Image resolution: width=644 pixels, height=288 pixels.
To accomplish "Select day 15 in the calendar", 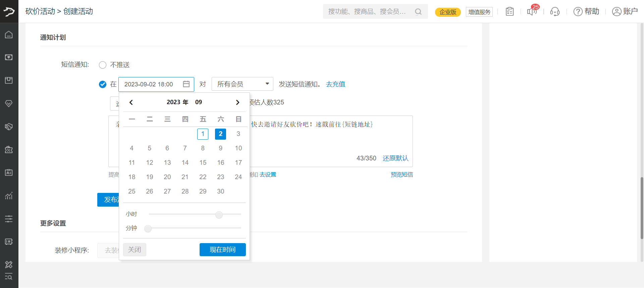I will pos(203,162).
